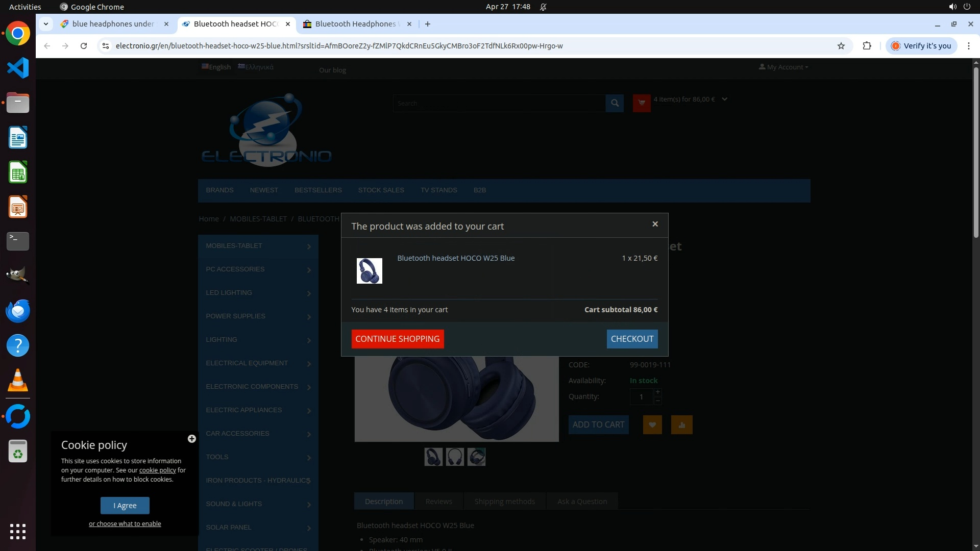This screenshot has height=551, width=980.
Task: Expand cart summary dropdown arrow
Action: coord(724,99)
